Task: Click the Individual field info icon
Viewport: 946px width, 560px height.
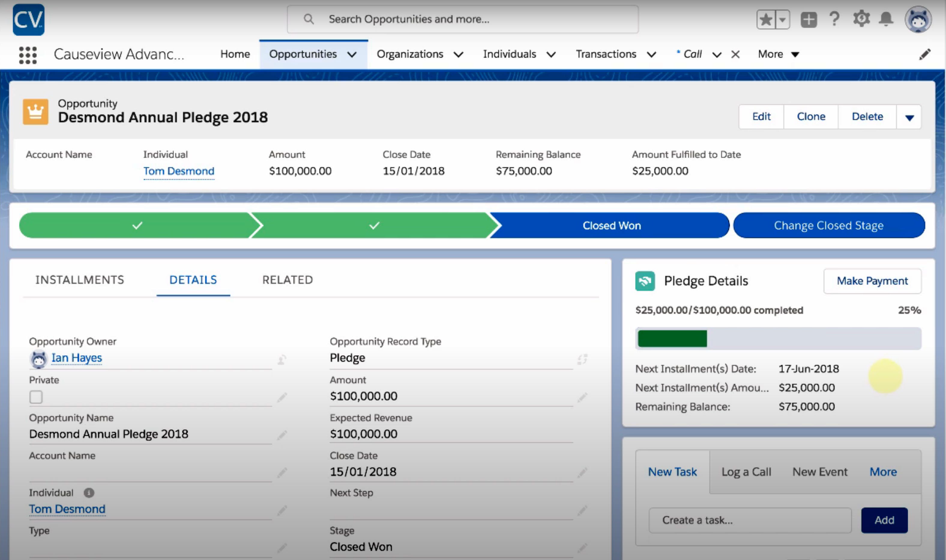Action: click(89, 493)
